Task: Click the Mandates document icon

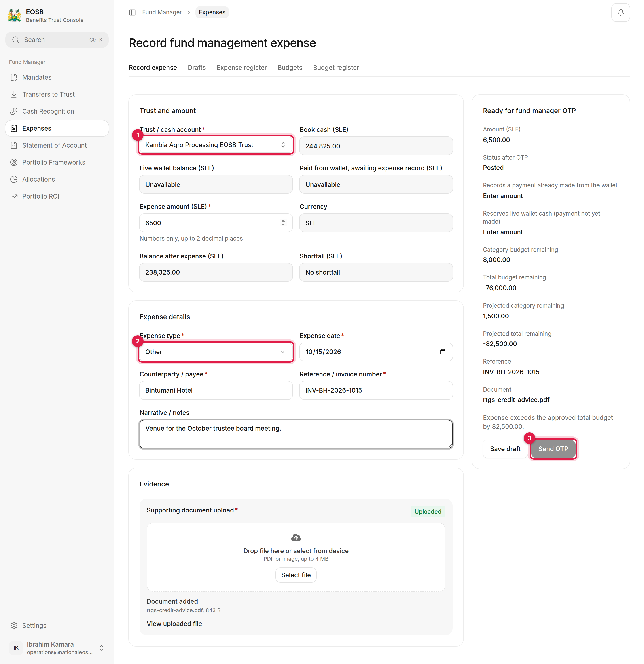Action: coord(14,78)
